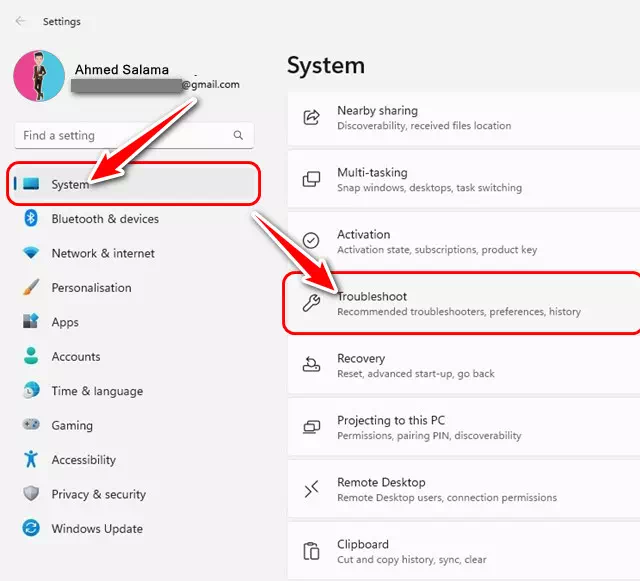Click 'Snap windows, desktops, task switching' text
The height and width of the screenshot is (581, 640).
click(429, 187)
